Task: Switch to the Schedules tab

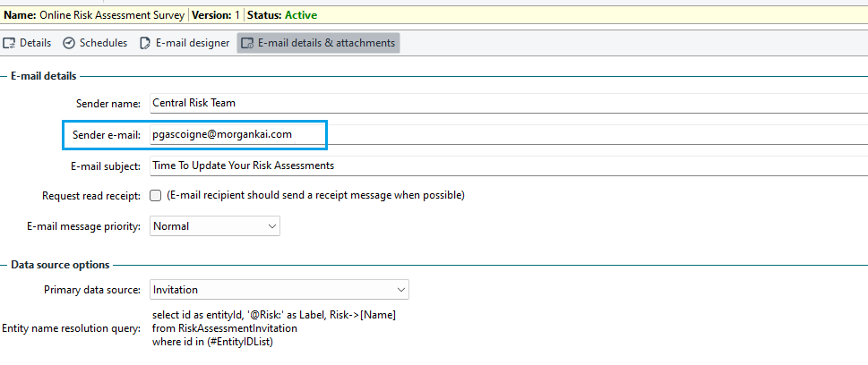Action: (95, 43)
